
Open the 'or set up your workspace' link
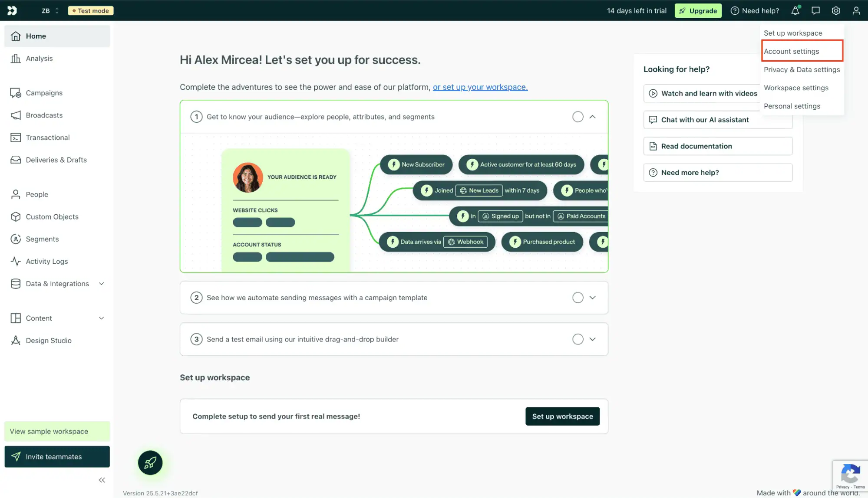[480, 87]
